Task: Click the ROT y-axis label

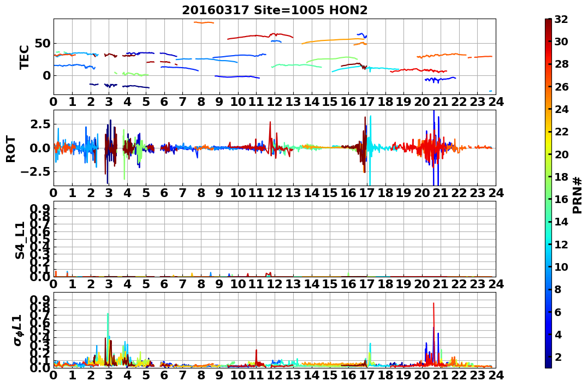Action: coord(11,149)
